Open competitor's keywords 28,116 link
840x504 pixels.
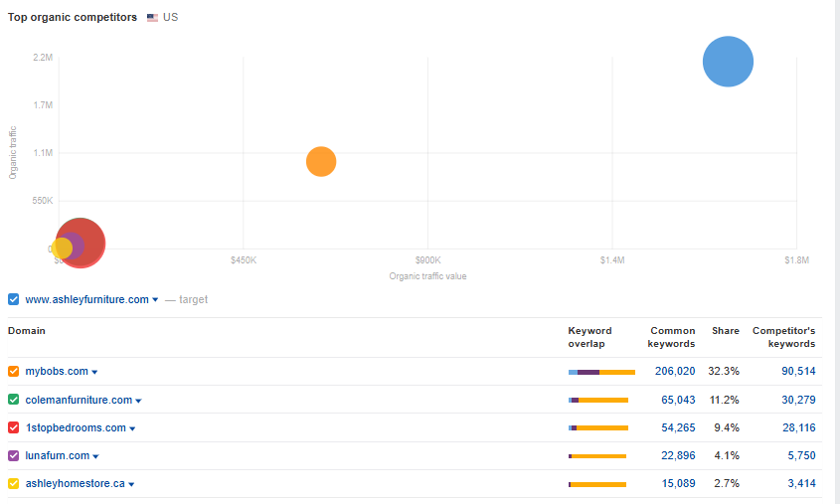[798, 427]
